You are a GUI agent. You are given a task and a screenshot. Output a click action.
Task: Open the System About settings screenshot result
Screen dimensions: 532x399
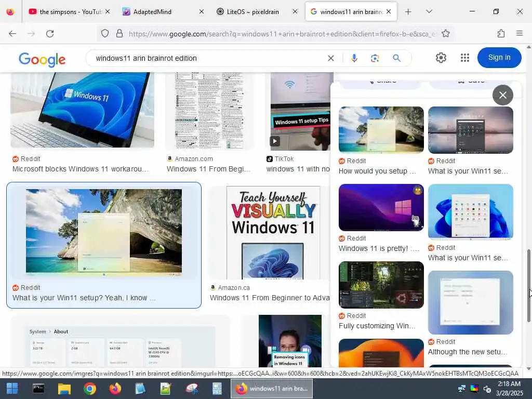121,341
